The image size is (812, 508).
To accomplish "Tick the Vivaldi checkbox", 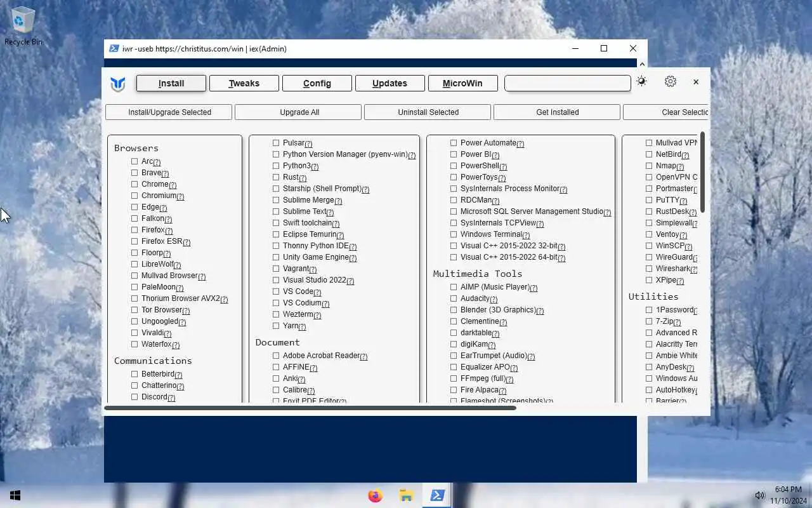I will (x=134, y=333).
